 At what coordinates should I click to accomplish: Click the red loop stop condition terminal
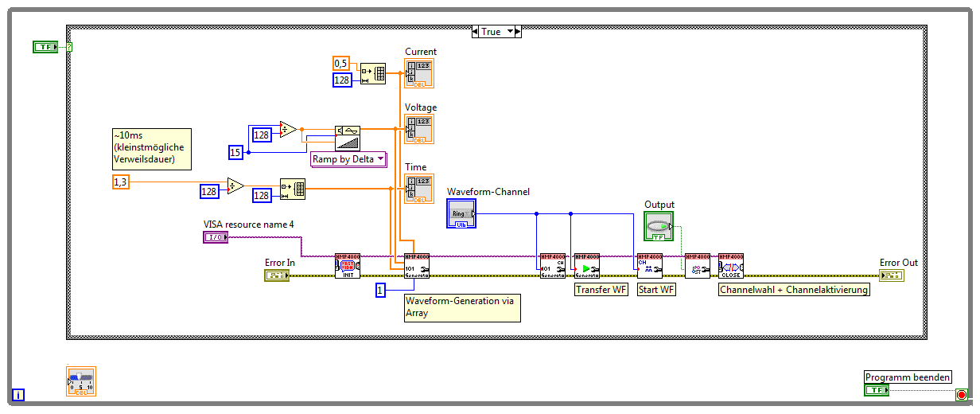click(x=961, y=395)
